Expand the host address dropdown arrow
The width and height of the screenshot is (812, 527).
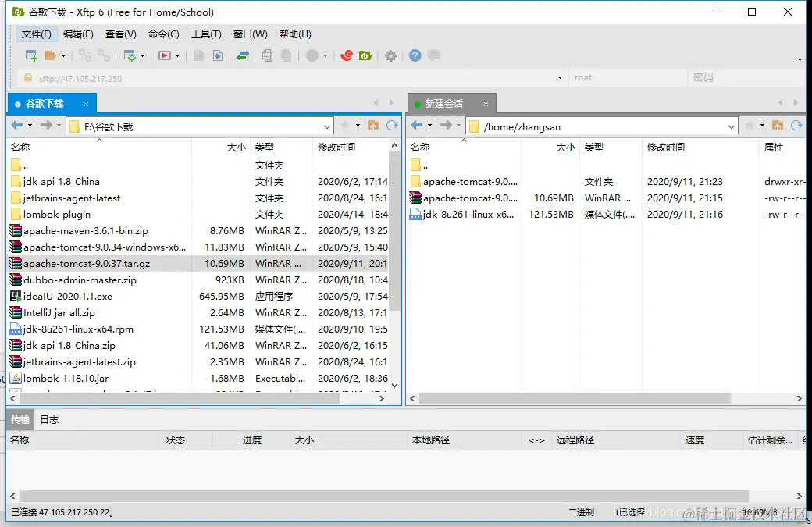[560, 77]
